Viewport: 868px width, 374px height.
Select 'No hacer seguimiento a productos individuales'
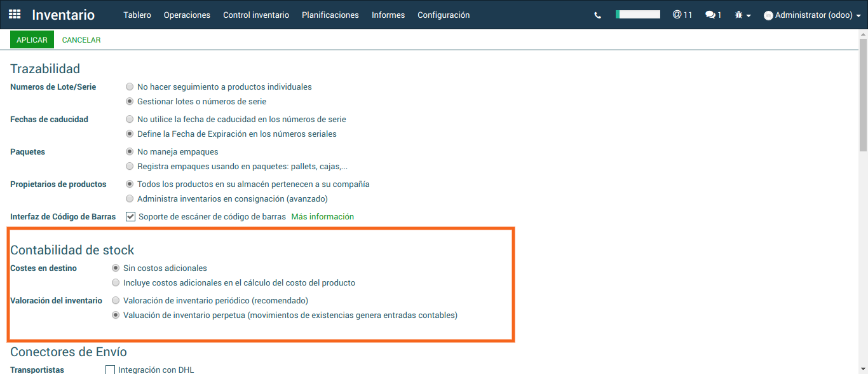tap(130, 87)
